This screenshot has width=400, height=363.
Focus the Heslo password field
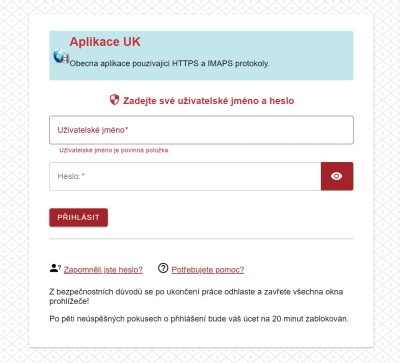(x=185, y=176)
